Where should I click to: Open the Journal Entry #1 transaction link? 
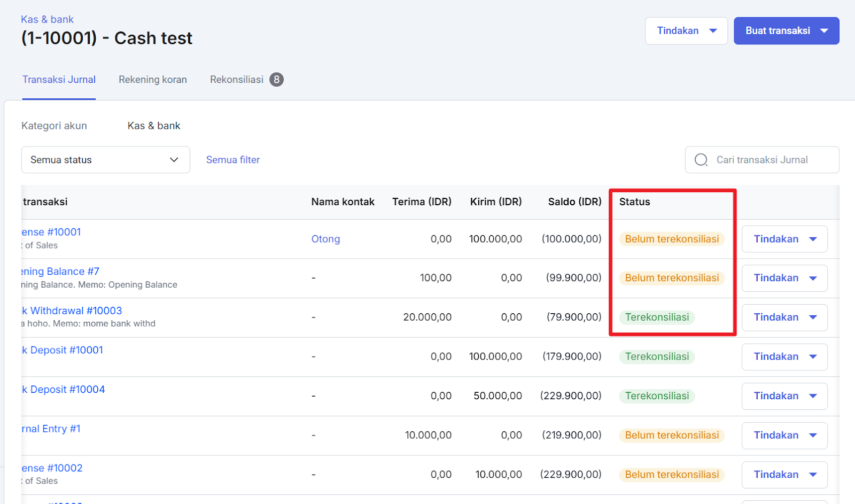(x=51, y=429)
